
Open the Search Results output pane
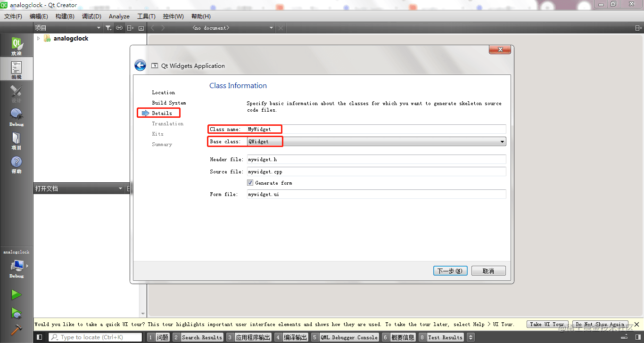tap(198, 337)
